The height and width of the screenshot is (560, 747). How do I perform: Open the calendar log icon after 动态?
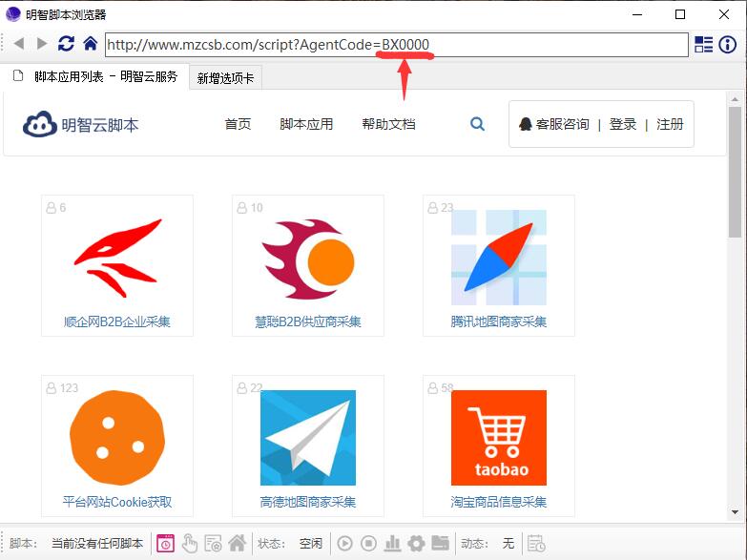(536, 544)
